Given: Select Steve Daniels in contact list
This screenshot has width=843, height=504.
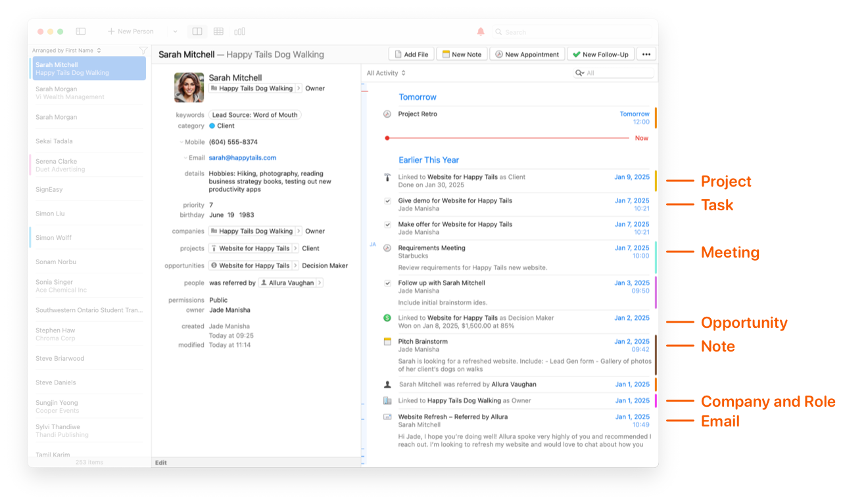Looking at the screenshot, I should click(x=88, y=382).
